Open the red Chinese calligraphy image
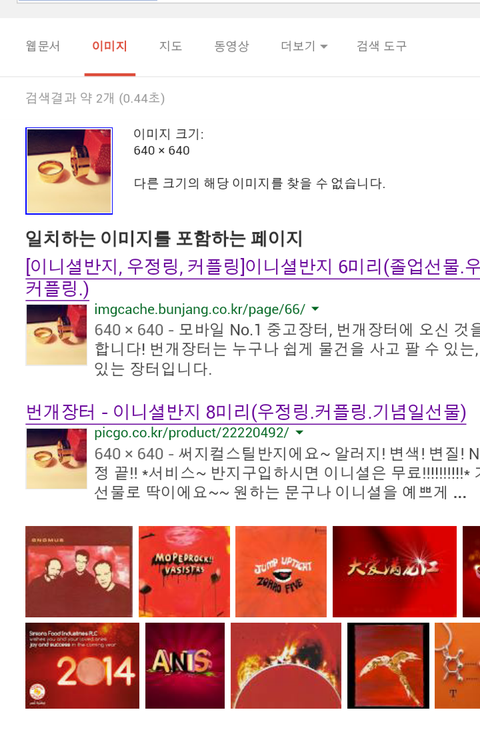Image resolution: width=480 pixels, height=756 pixels. [394, 571]
